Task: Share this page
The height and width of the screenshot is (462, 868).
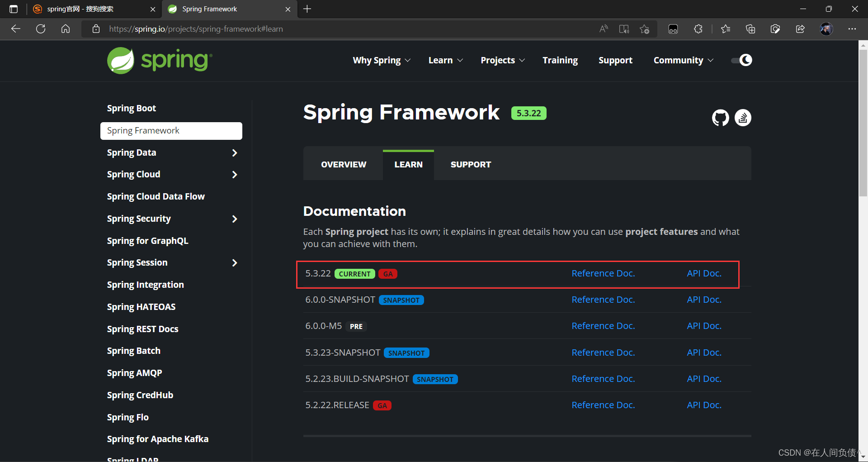Action: pos(800,29)
